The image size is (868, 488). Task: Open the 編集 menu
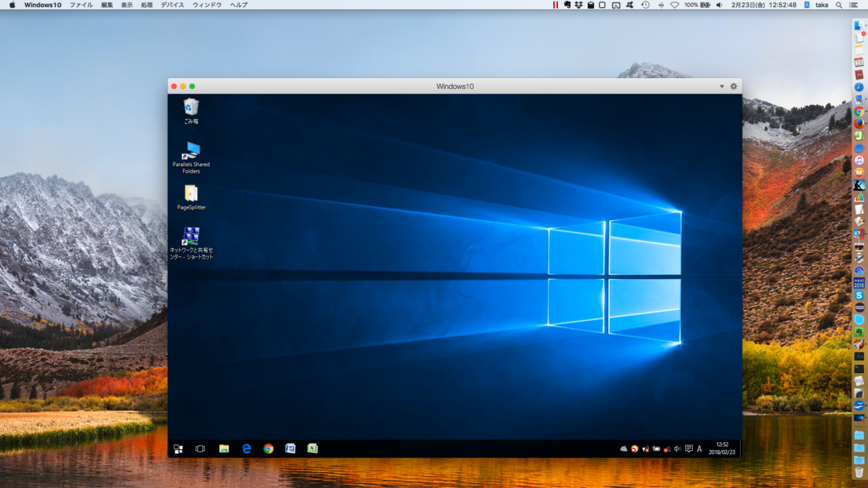click(x=107, y=5)
